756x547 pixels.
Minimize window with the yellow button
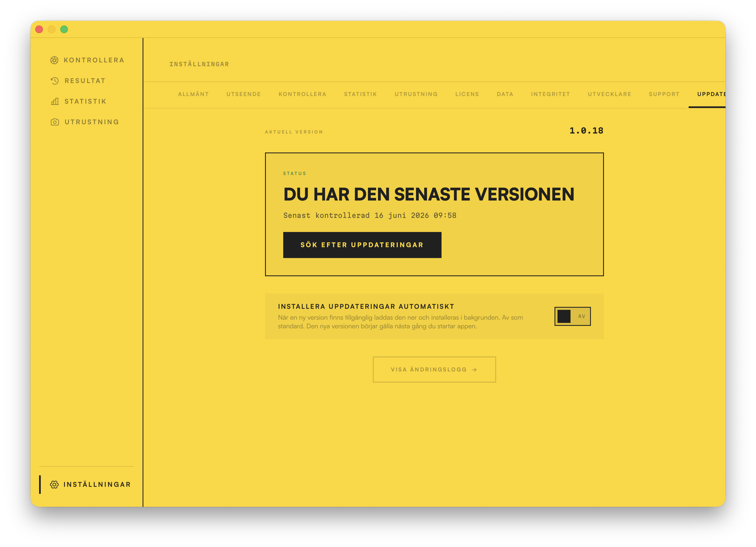click(x=52, y=29)
